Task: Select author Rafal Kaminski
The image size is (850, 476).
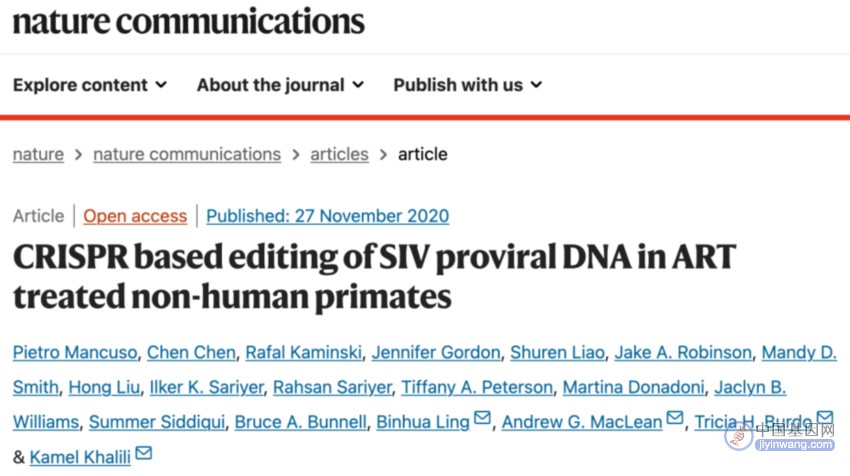Action: pos(304,352)
